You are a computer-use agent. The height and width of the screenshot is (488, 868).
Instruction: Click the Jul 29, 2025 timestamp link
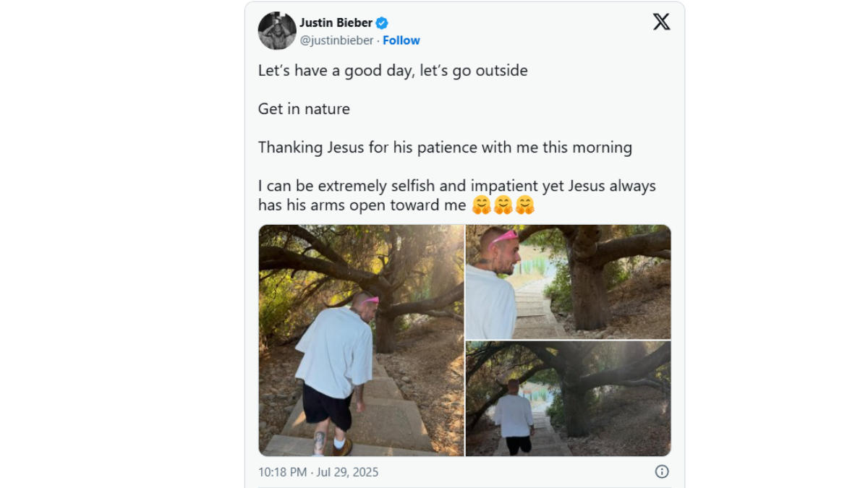[x=349, y=471]
